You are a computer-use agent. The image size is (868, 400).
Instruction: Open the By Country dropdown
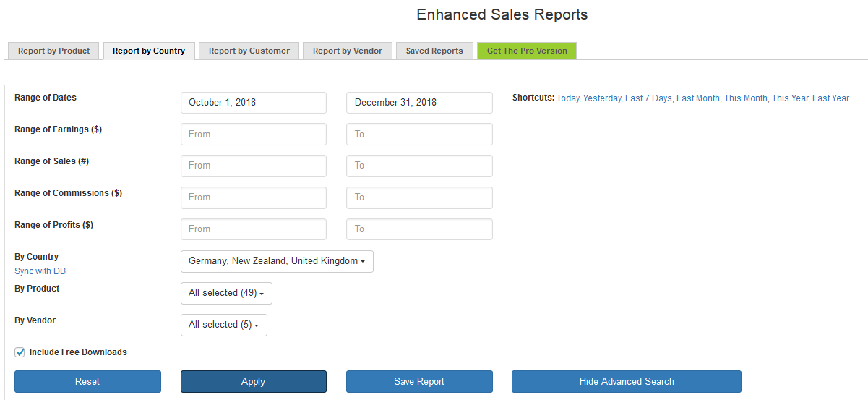point(277,261)
